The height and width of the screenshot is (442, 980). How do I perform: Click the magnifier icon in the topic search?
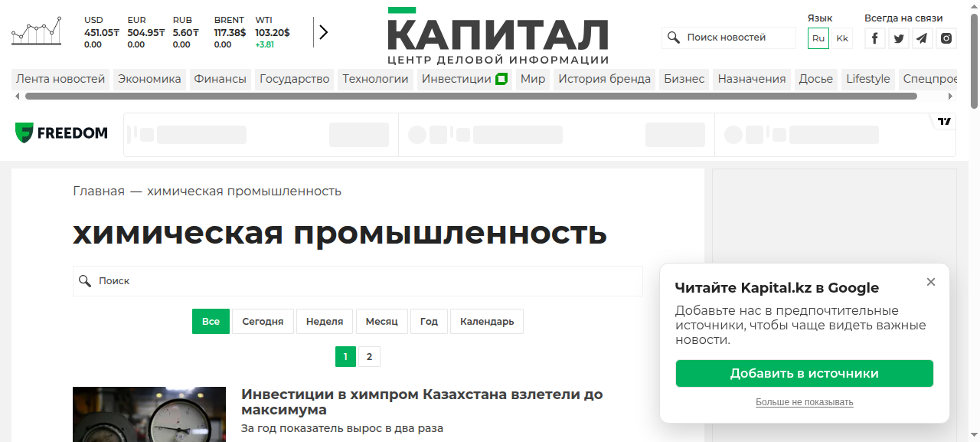point(85,281)
